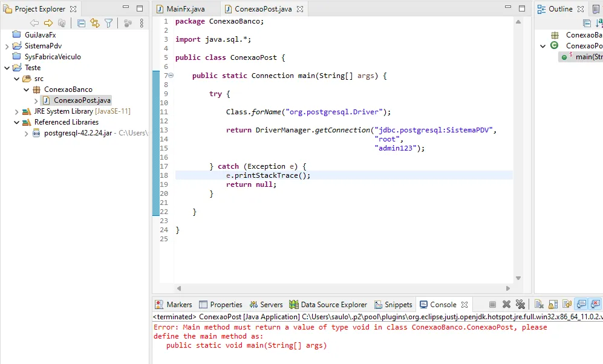This screenshot has width=603, height=364.
Task: Expand JRE System Library node
Action: (x=16, y=111)
